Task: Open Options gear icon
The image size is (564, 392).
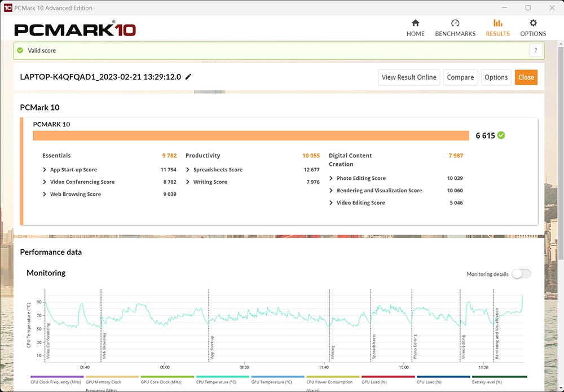Action: click(533, 23)
